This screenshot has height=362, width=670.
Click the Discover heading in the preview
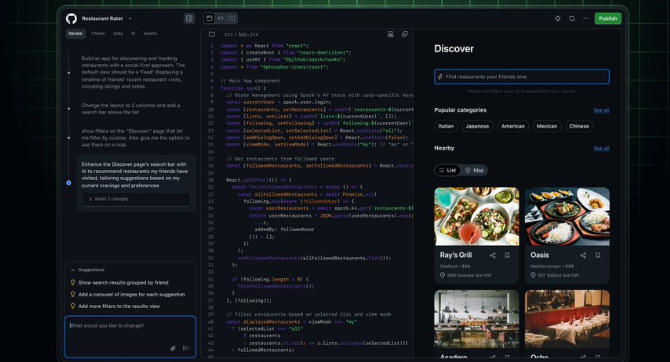(454, 49)
